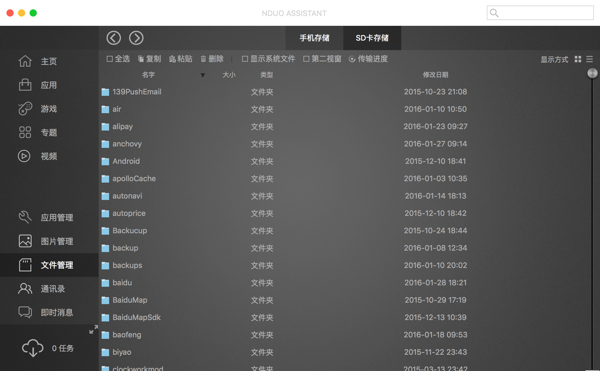Image resolution: width=600 pixels, height=371 pixels.
Task: Click the 139PushEmail folder icon
Action: coord(105,92)
